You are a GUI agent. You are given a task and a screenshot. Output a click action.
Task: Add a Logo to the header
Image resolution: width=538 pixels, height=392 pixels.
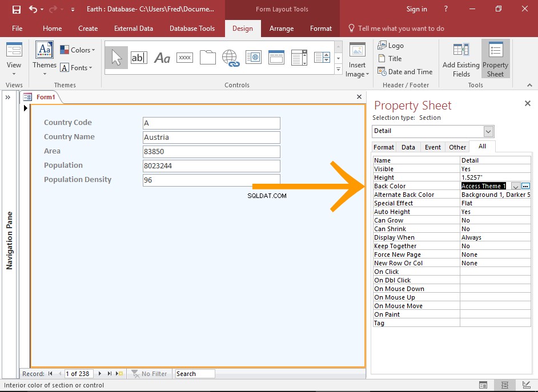(391, 45)
